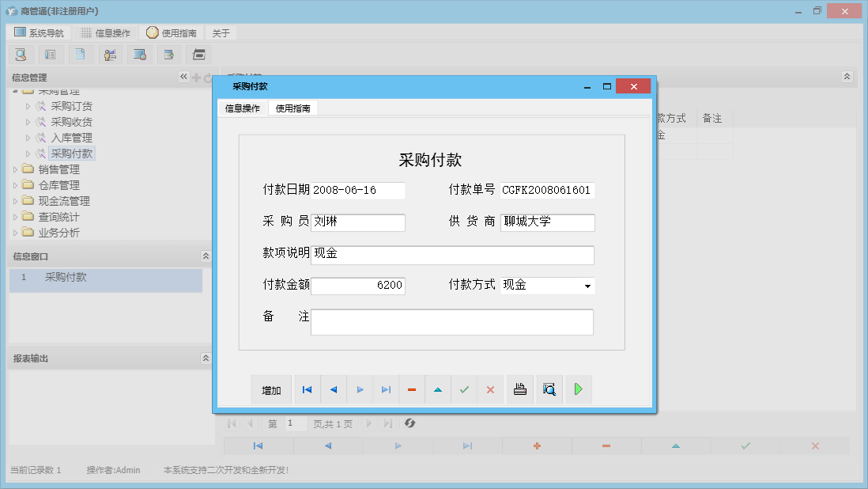Execute the record with the green play icon
The height and width of the screenshot is (489, 868).
point(578,389)
